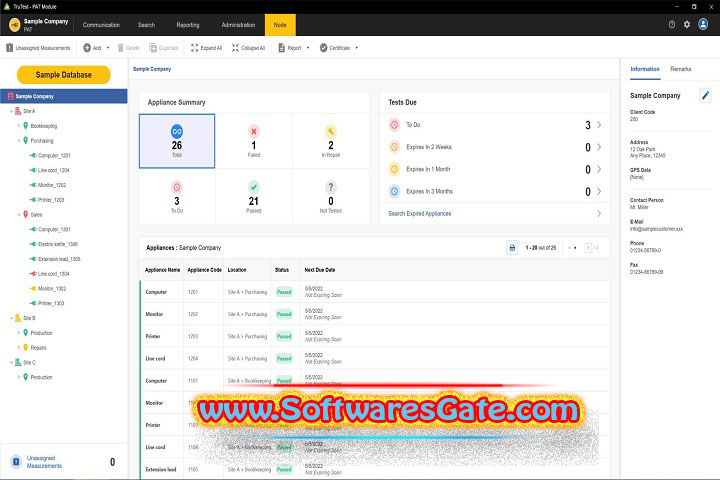Open the Add dropdown arrow
This screenshot has width=720, height=480.
coord(108,48)
